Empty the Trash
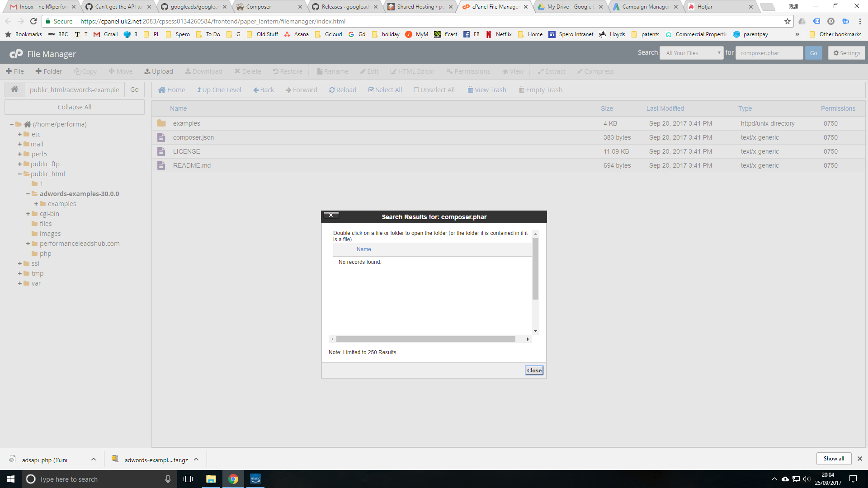 pyautogui.click(x=540, y=89)
